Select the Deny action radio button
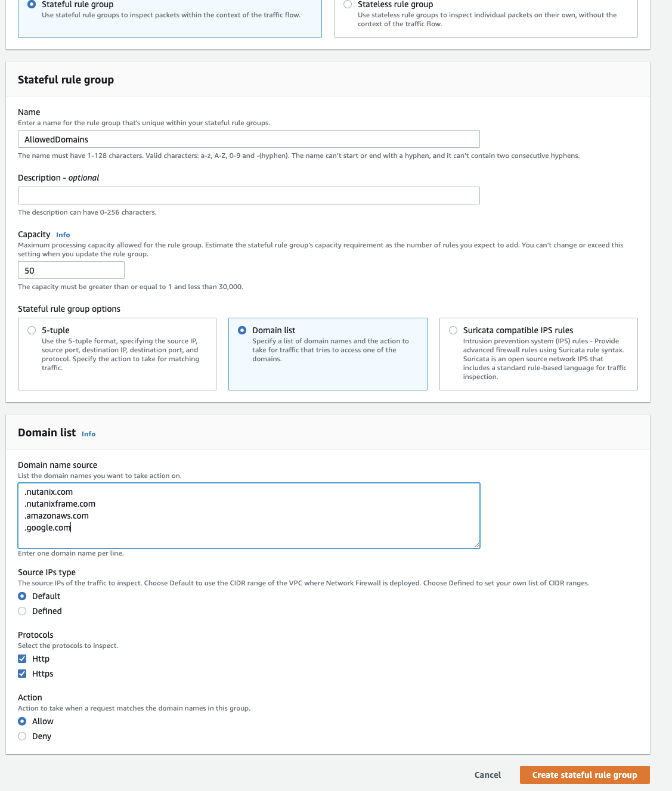672x791 pixels. [x=22, y=736]
